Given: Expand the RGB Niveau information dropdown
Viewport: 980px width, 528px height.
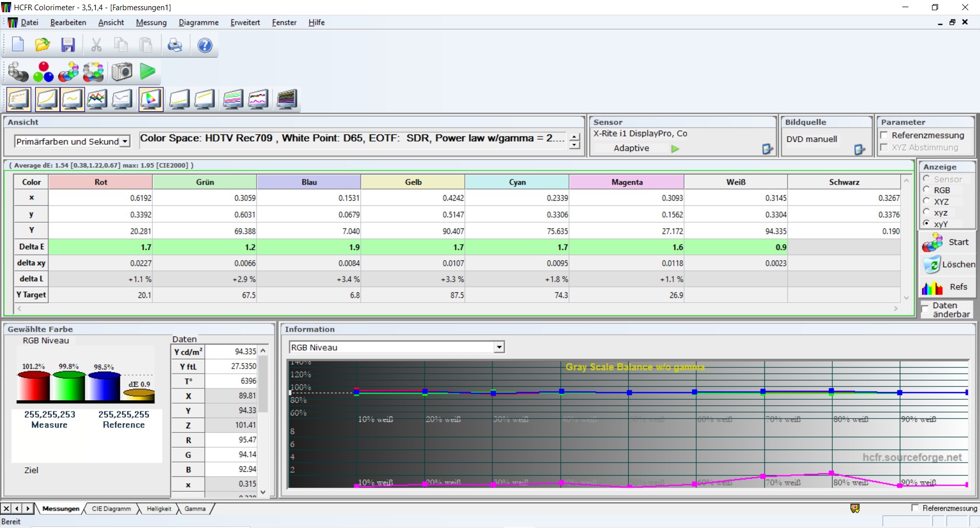Looking at the screenshot, I should pos(499,348).
